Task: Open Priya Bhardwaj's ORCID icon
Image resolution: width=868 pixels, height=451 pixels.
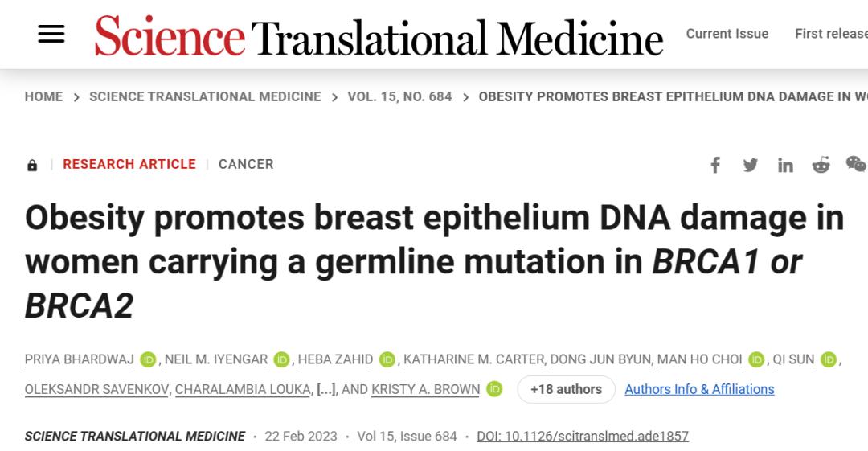Action: coord(148,359)
